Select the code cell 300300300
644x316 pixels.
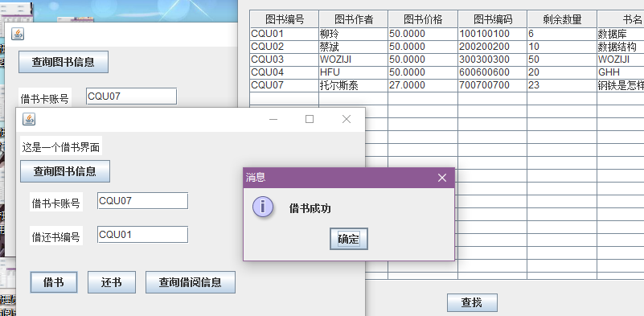492,60
